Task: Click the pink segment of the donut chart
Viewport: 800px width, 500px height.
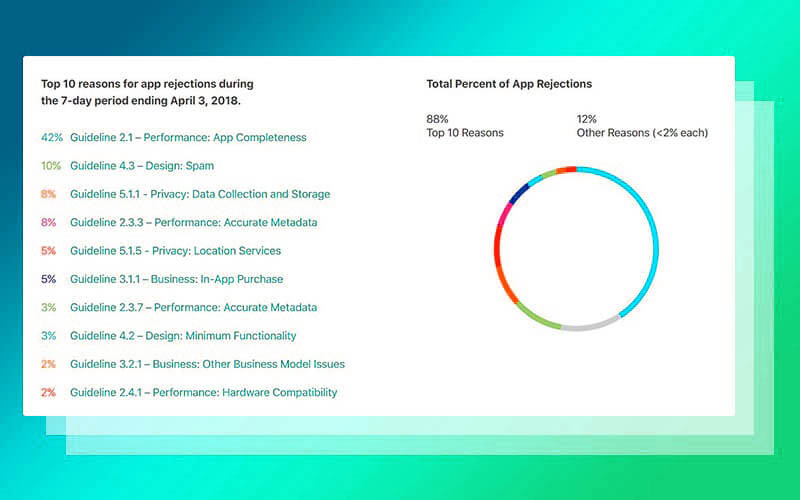Action: click(503, 215)
